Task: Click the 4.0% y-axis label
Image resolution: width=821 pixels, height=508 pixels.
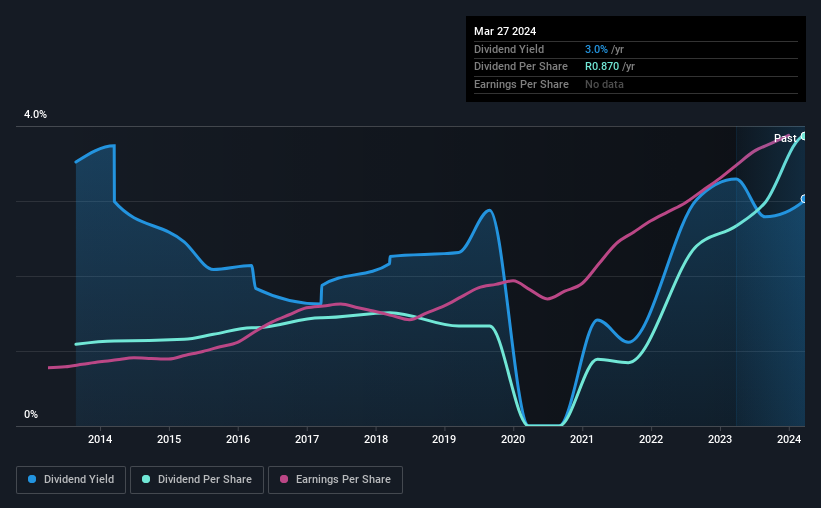Action: [36, 115]
